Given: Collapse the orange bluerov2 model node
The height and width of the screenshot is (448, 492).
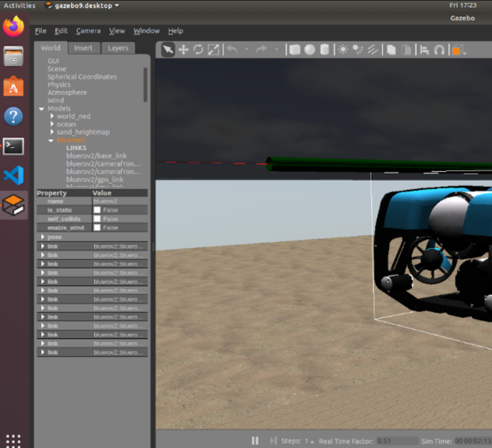Looking at the screenshot, I should click(x=51, y=140).
